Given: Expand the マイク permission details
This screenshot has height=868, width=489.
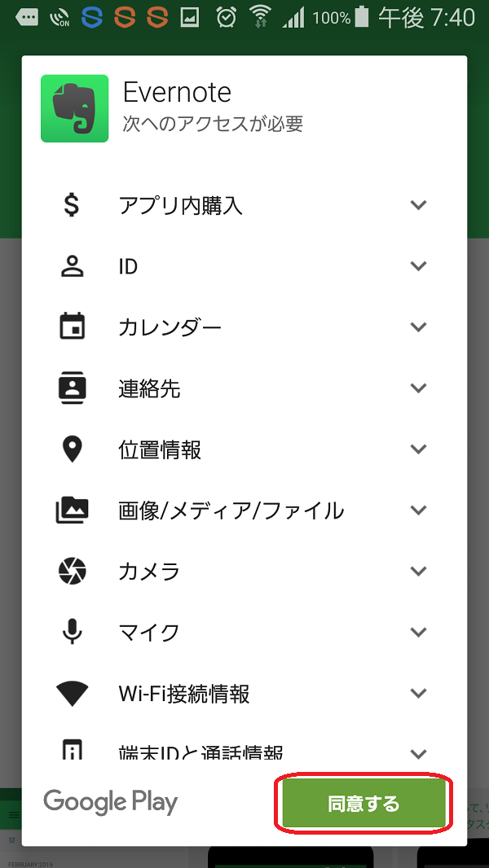Looking at the screenshot, I should 418,632.
